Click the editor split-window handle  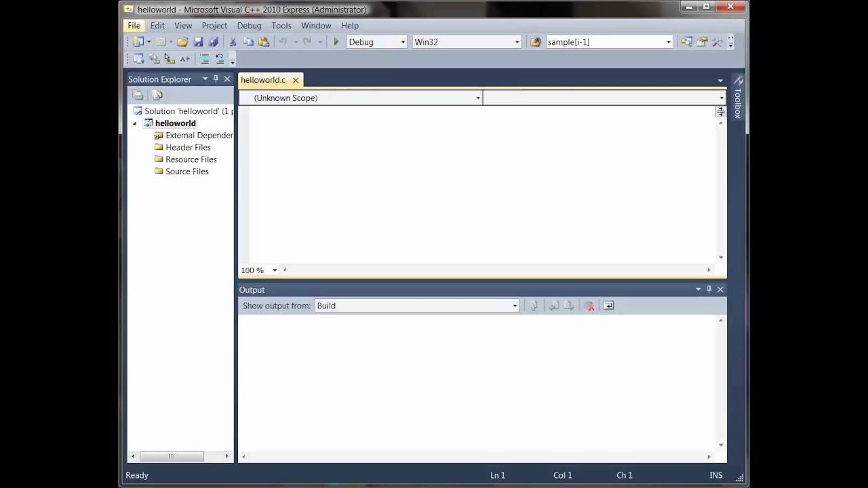tap(721, 113)
